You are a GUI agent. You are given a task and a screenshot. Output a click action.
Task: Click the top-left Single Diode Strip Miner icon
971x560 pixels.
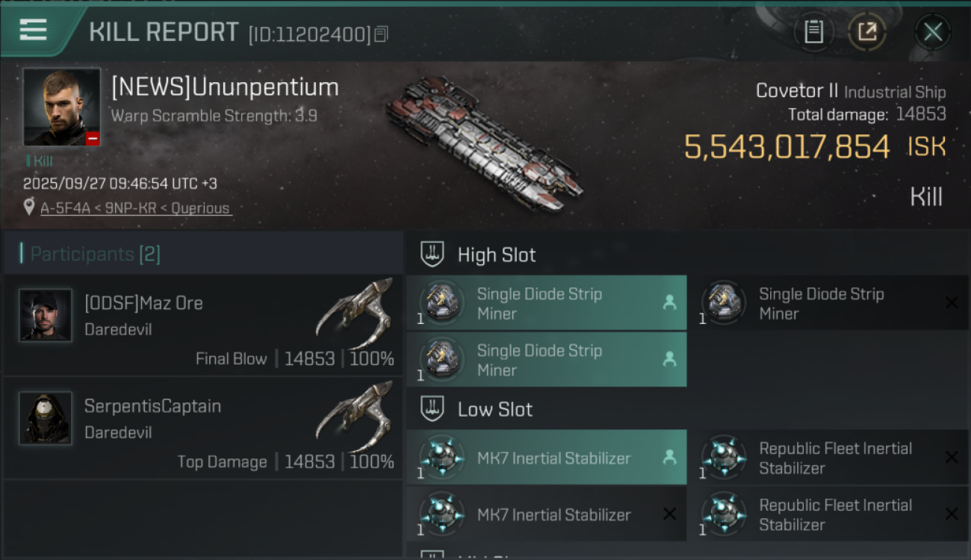441,303
